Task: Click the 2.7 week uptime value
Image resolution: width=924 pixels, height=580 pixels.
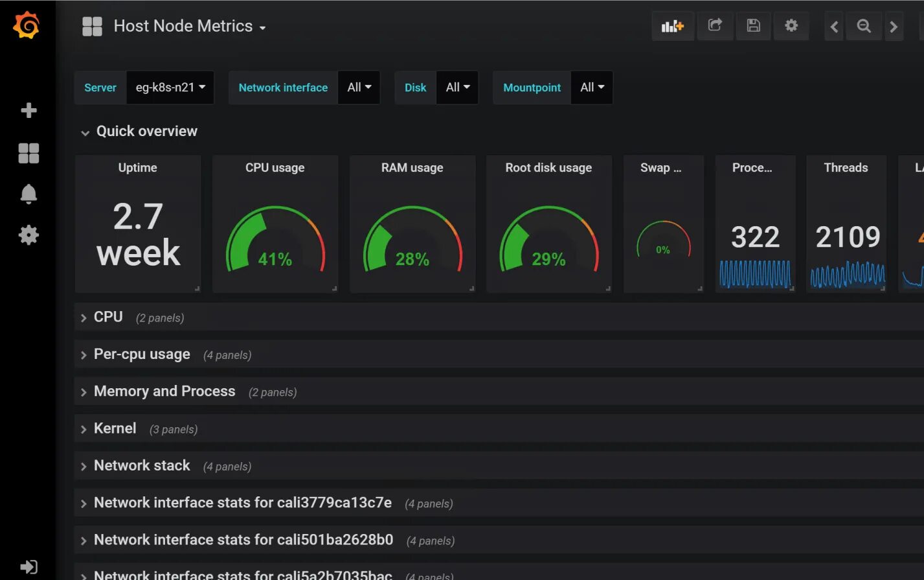Action: click(x=138, y=235)
